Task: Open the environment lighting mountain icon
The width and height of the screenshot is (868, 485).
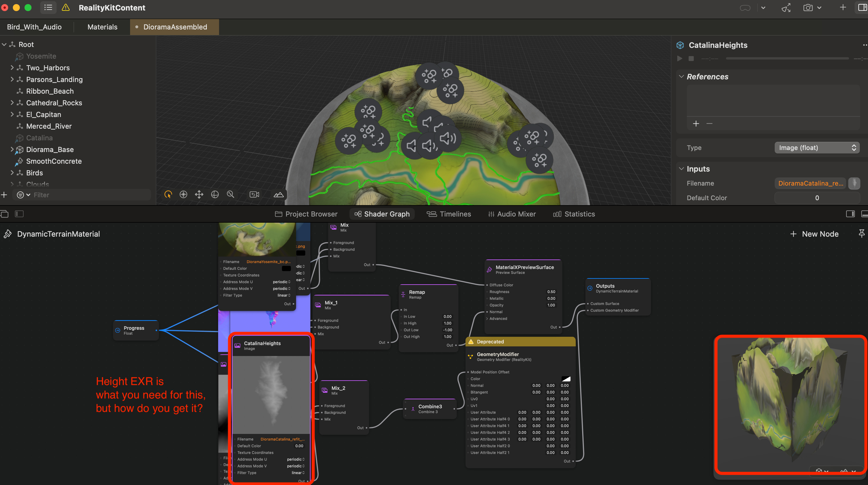Action: 279,194
